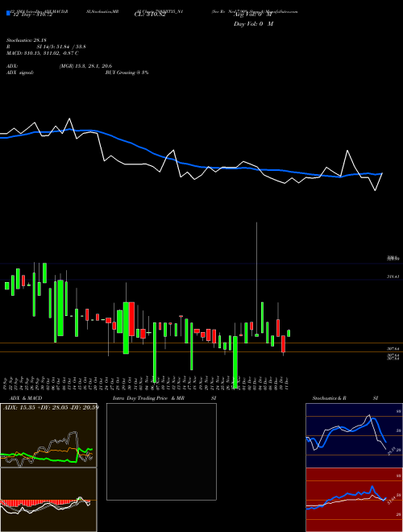
Task: Click the 'ADX signal:' label
Action: click(x=20, y=73)
